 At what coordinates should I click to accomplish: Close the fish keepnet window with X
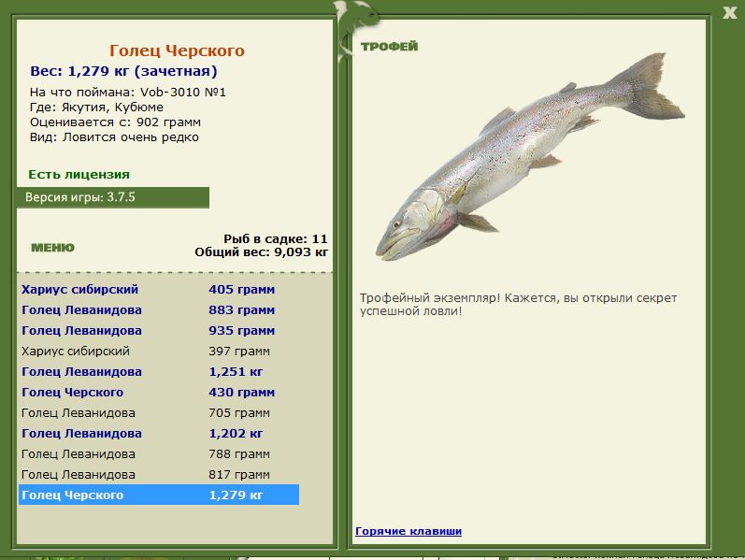point(729,13)
